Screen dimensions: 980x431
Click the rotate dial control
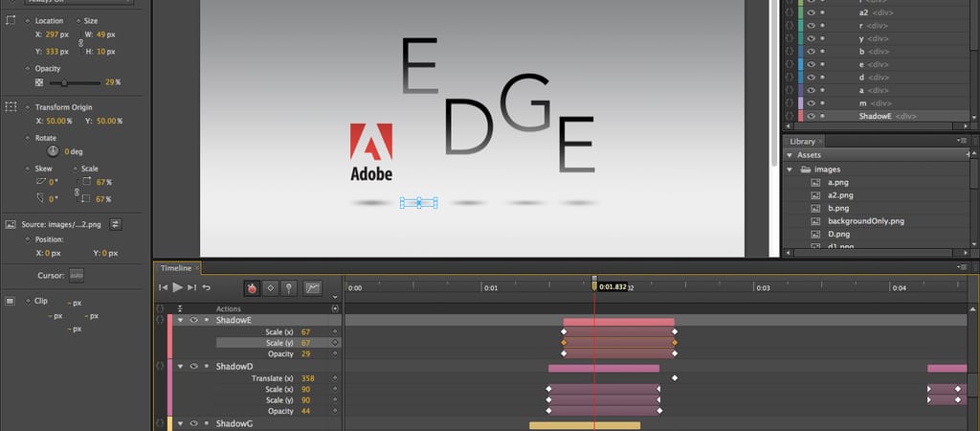(54, 151)
